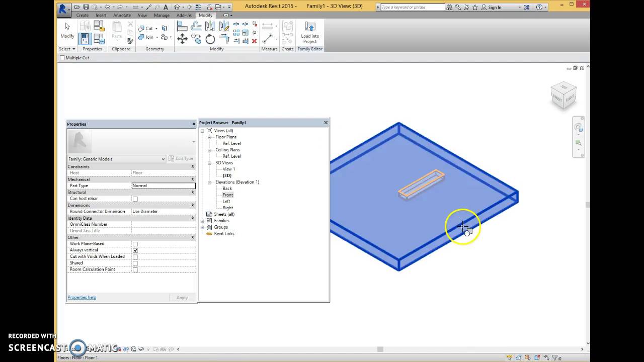The width and height of the screenshot is (644, 362).
Task: Open the Aligned Dimension tool in Measure panel
Action: pos(268,26)
